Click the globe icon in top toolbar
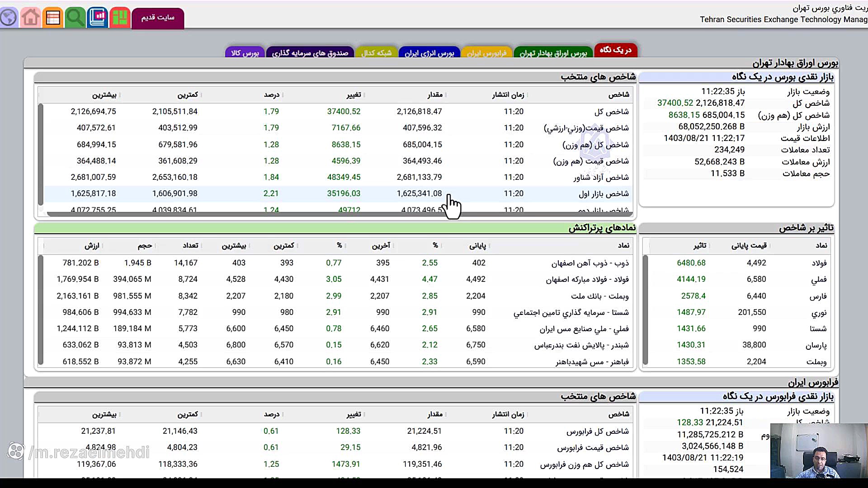Viewport: 868px width, 488px height. pyautogui.click(x=8, y=18)
